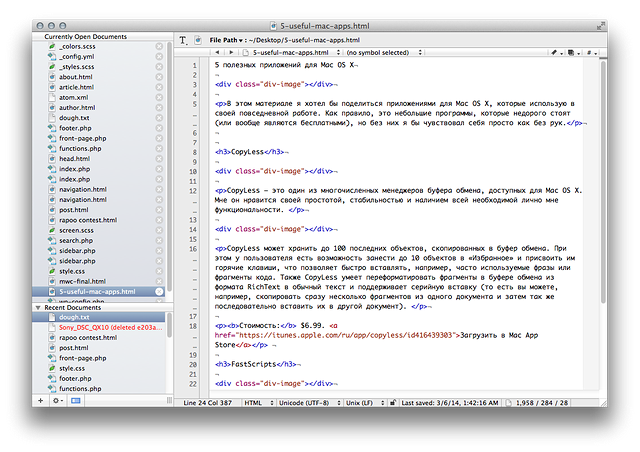Go to the previous document with back arrow
Viewport: 640px width, 452px height.
point(217,52)
